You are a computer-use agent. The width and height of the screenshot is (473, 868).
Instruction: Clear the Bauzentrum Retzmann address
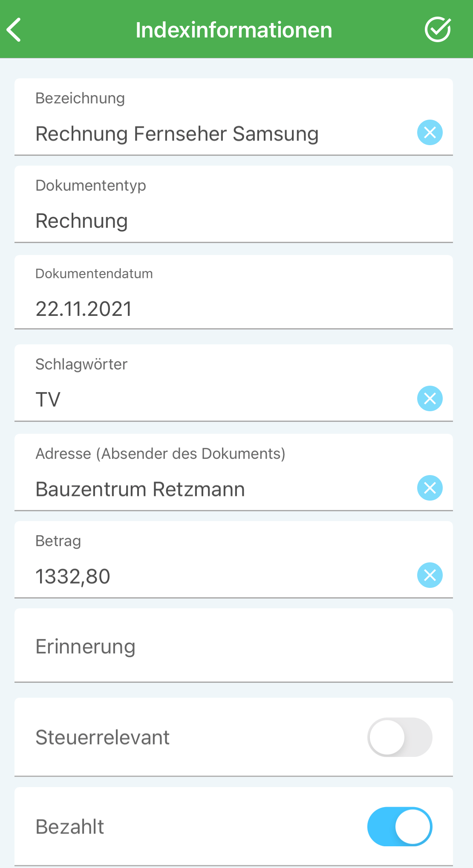(430, 488)
